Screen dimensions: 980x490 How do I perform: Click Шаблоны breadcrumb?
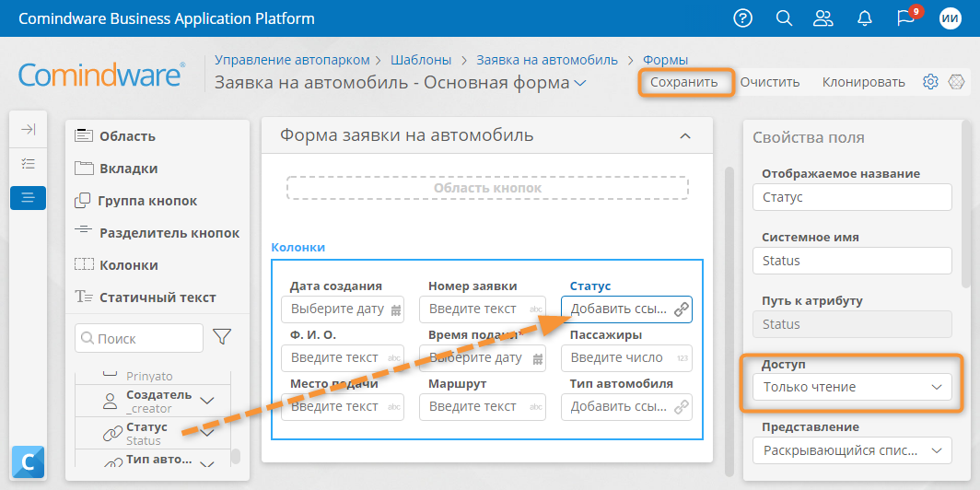(x=421, y=60)
